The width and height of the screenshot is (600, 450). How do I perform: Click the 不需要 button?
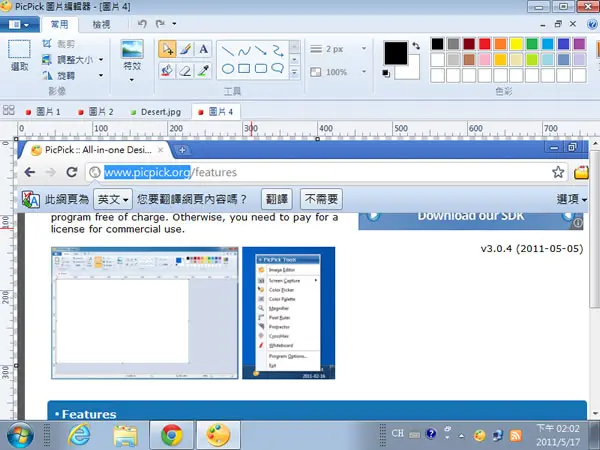[321, 199]
